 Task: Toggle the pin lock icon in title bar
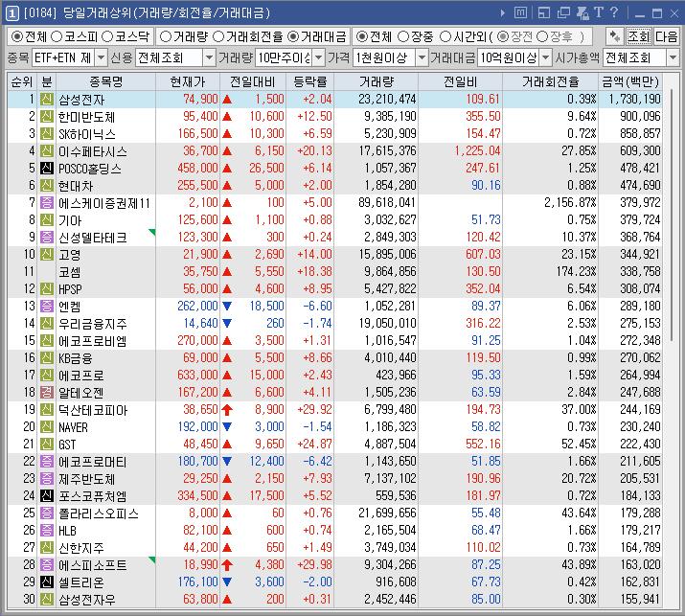[582, 13]
